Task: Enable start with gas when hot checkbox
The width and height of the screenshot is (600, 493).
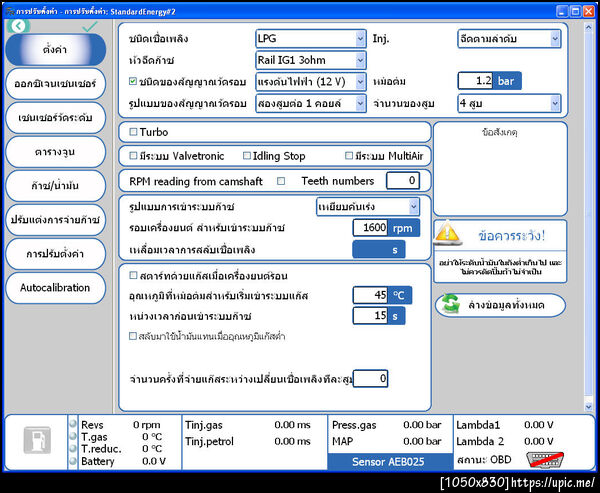Action: (133, 275)
